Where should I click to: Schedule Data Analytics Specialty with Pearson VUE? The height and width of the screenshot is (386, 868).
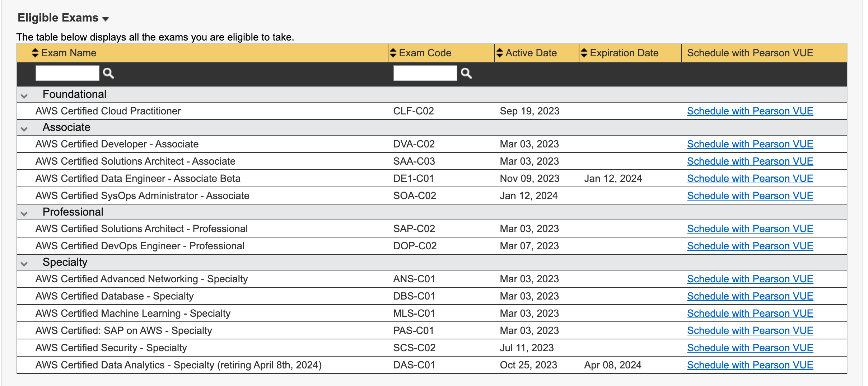click(750, 365)
